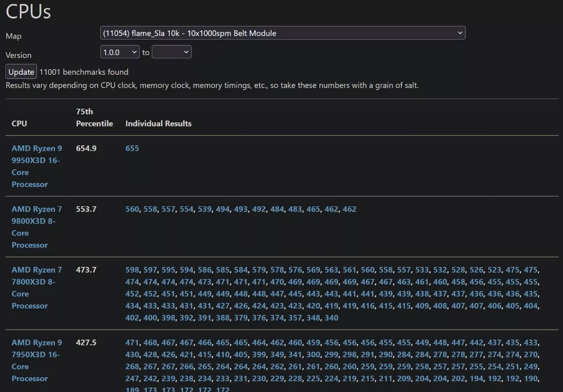
Task: Open the 560 result in the 9800X3D row
Action: [132, 209]
